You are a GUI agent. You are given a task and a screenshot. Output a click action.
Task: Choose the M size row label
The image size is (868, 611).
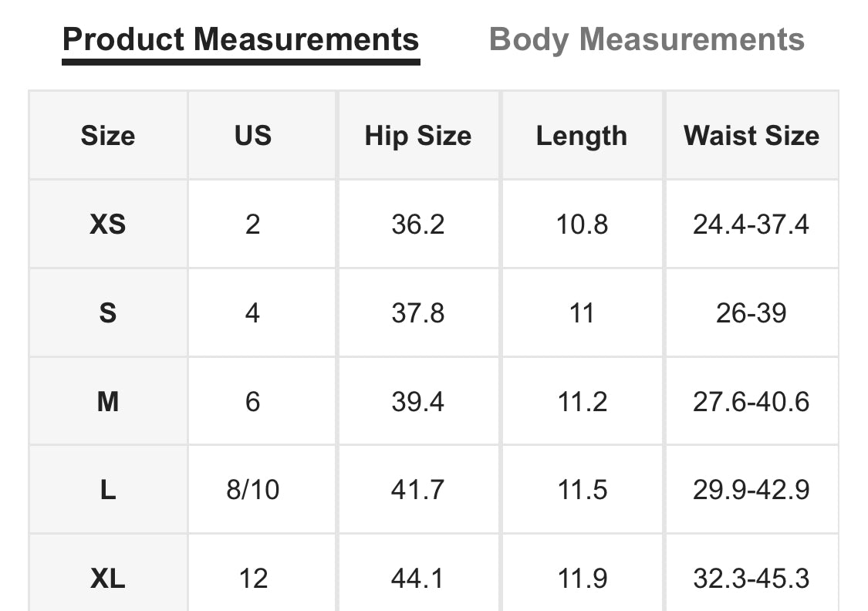(x=108, y=402)
